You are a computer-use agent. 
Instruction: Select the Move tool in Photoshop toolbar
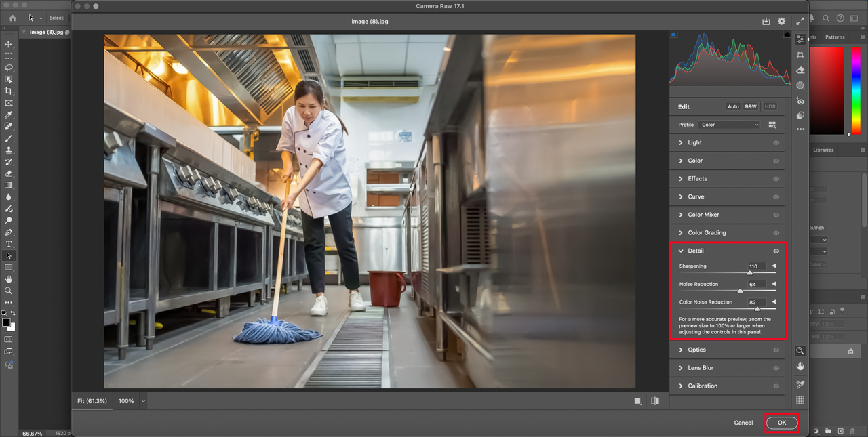click(x=9, y=44)
